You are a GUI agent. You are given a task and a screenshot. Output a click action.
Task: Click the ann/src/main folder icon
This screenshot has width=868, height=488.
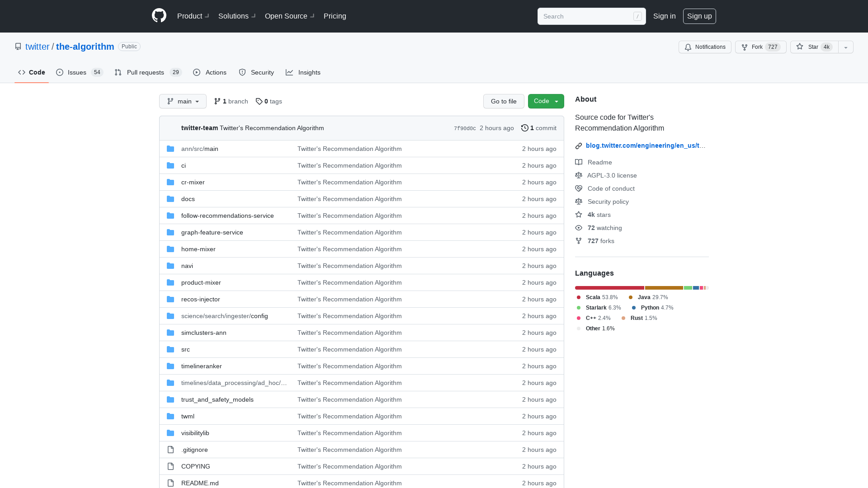tap(170, 149)
